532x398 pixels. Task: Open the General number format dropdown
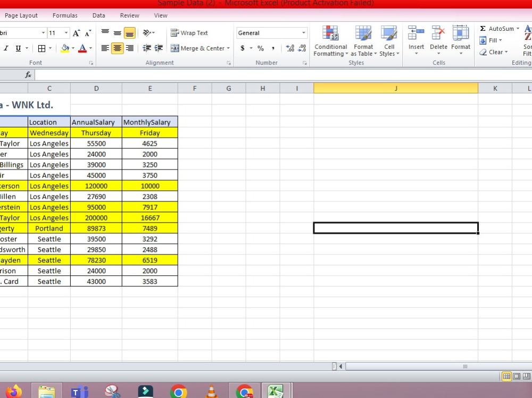coord(303,33)
